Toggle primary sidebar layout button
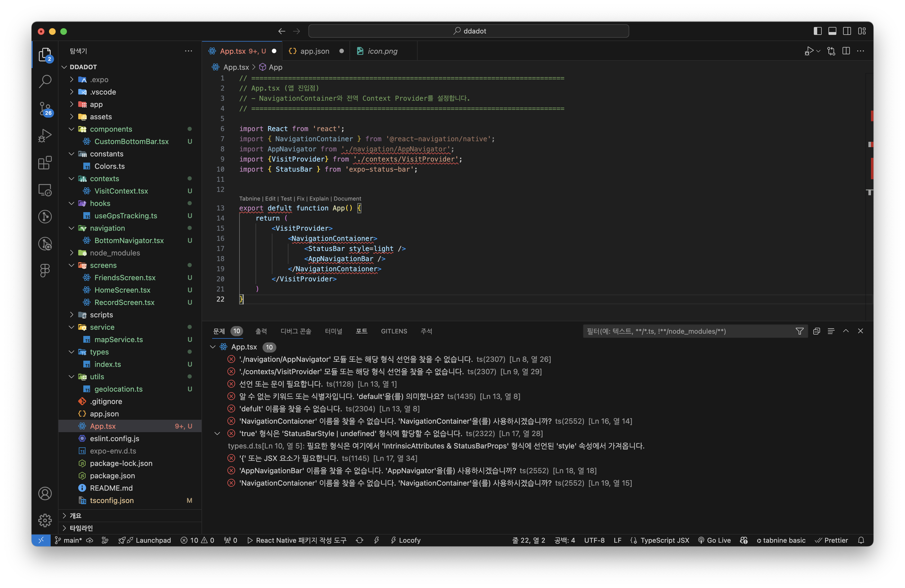 [817, 31]
